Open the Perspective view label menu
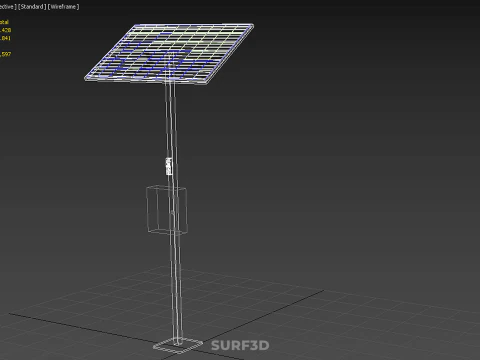Viewport: 480px width, 360px height. point(8,7)
